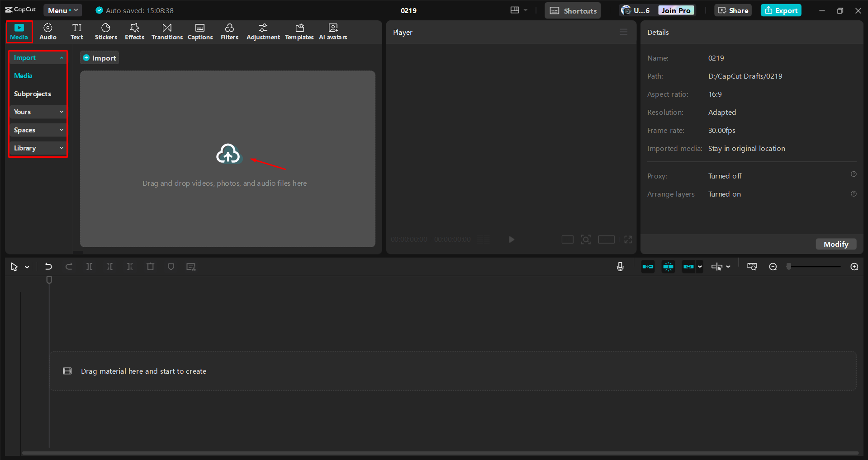Toggle auto ripple in timeline toolbar
Image resolution: width=868 pixels, height=460 pixels.
(647, 267)
